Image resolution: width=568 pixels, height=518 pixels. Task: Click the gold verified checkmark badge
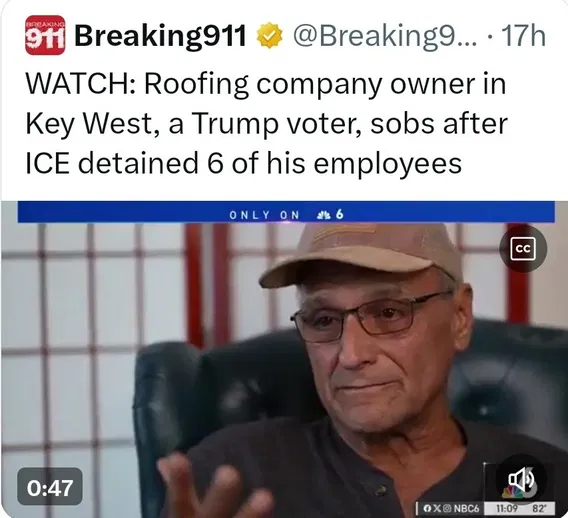(x=270, y=35)
